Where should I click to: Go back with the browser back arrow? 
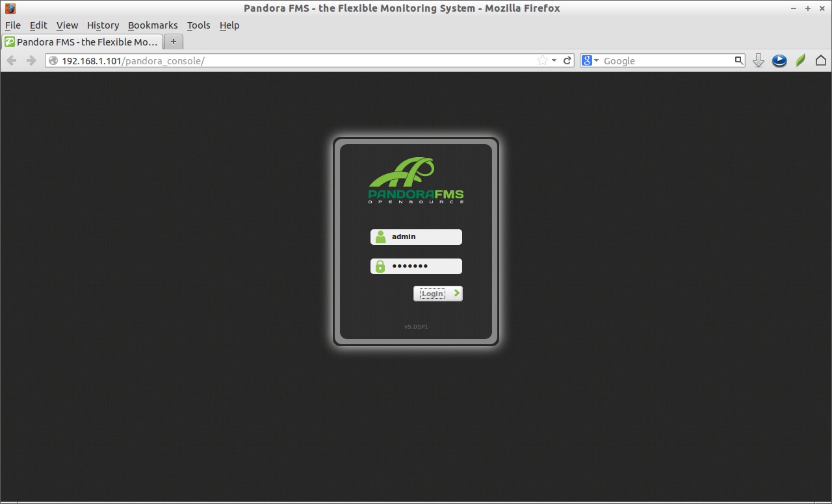tap(11, 60)
